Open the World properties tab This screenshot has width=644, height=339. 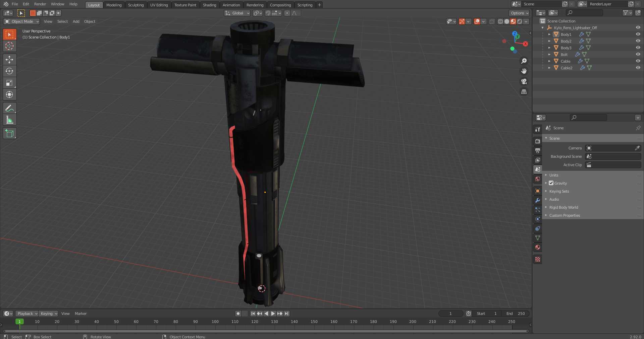pos(538,179)
